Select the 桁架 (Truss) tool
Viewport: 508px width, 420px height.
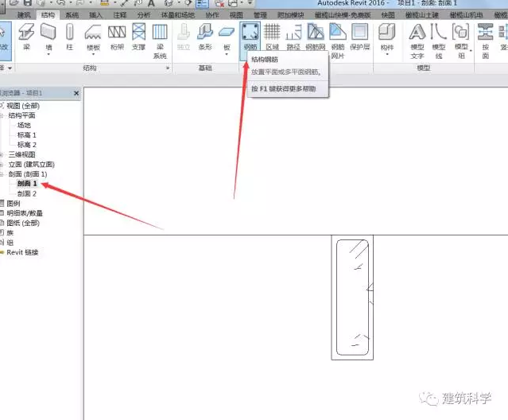pos(117,37)
